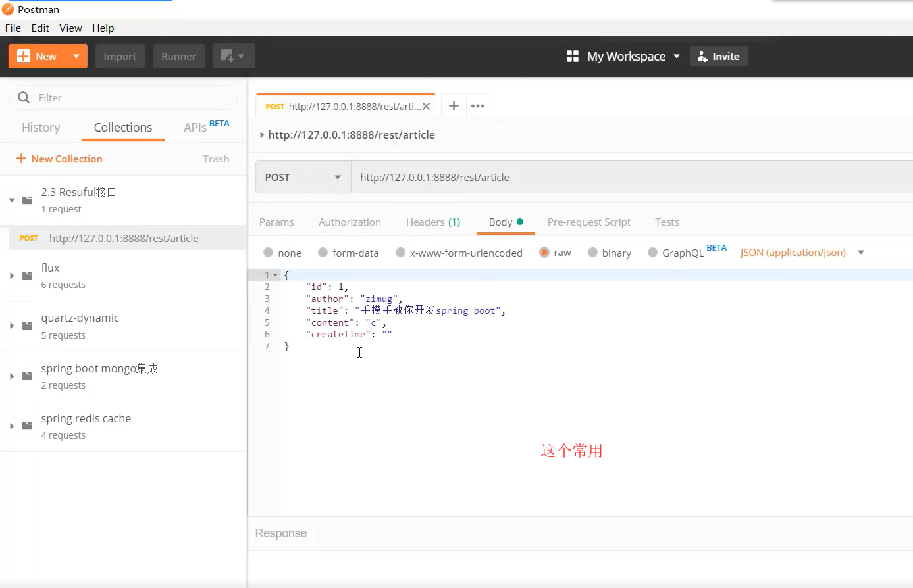The height and width of the screenshot is (588, 913).
Task: Click the request URL input field
Action: pos(632,177)
